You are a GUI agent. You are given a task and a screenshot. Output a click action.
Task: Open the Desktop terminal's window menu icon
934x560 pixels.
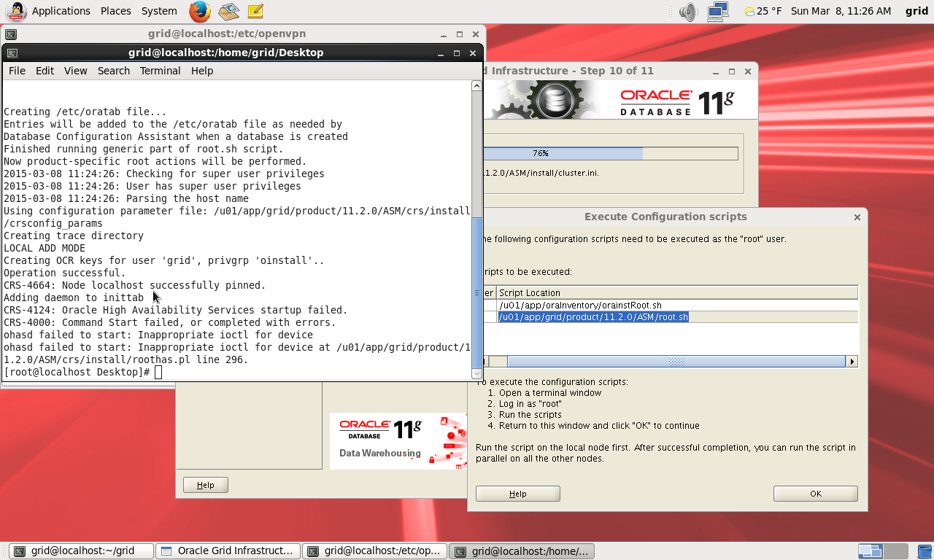12,52
